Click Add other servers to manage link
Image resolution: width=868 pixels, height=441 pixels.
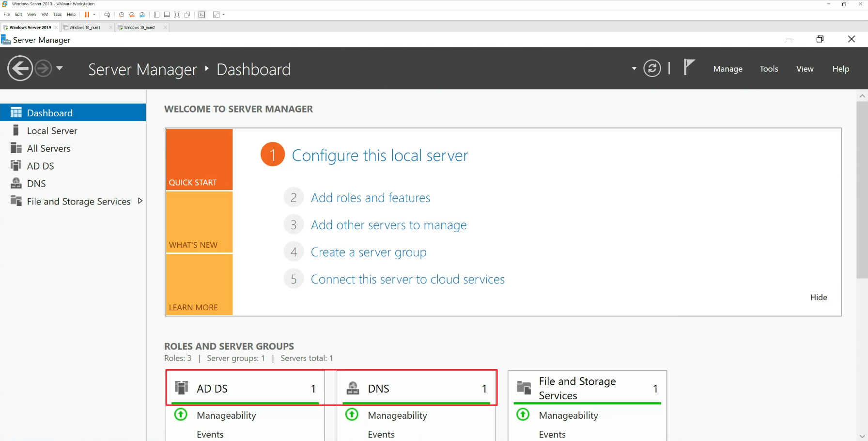click(388, 225)
